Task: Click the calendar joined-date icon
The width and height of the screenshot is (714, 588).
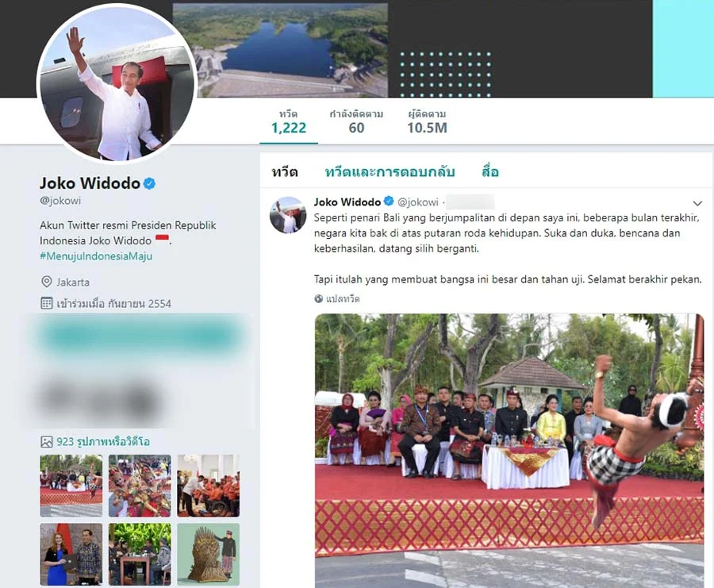Action: pyautogui.click(x=47, y=303)
